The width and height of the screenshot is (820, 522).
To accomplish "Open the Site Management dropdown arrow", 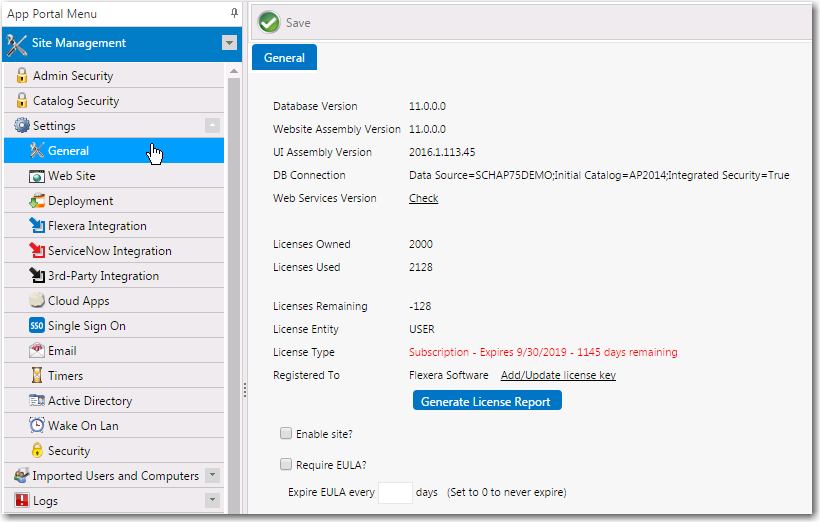I will pos(229,43).
